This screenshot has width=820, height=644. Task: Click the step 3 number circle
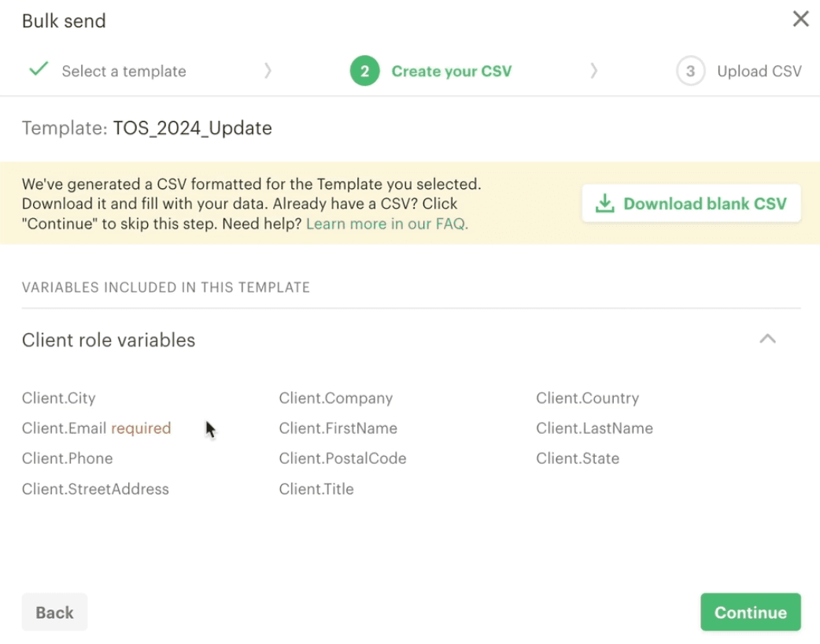point(690,71)
